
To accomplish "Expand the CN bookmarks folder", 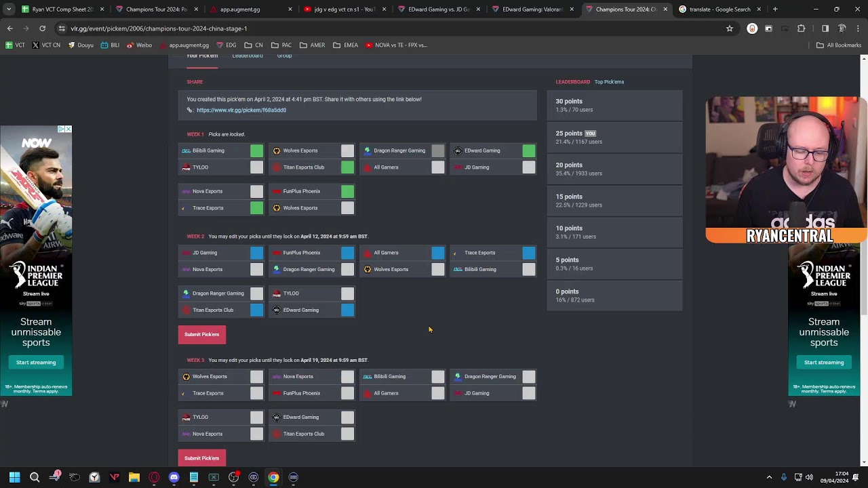I will (x=253, y=45).
